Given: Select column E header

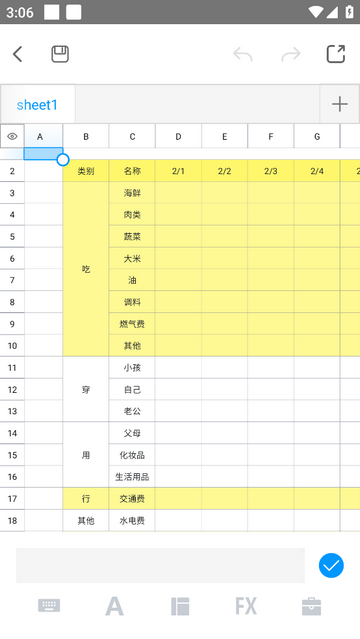Looking at the screenshot, I should (x=224, y=137).
